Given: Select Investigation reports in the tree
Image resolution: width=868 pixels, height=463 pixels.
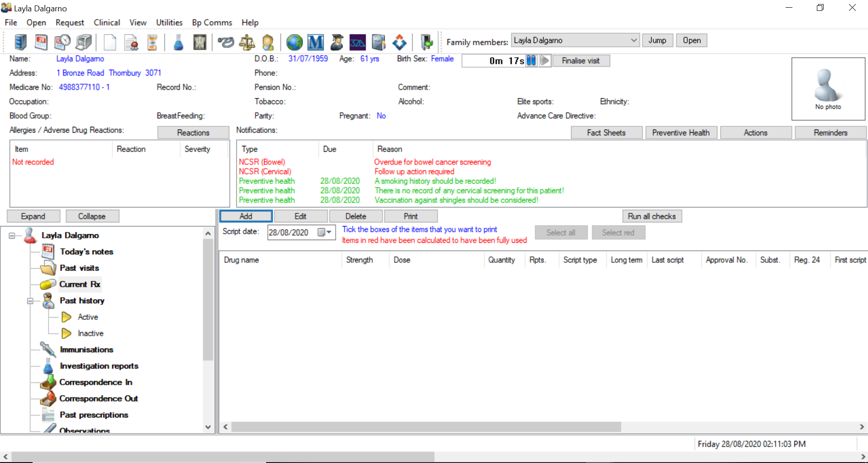Looking at the screenshot, I should coord(99,366).
